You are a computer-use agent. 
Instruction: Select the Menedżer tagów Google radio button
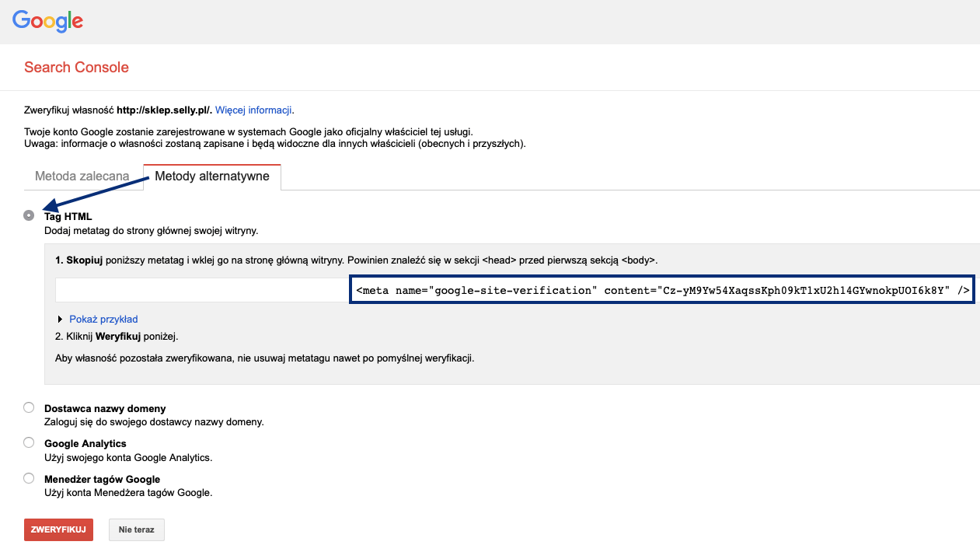[x=29, y=478]
